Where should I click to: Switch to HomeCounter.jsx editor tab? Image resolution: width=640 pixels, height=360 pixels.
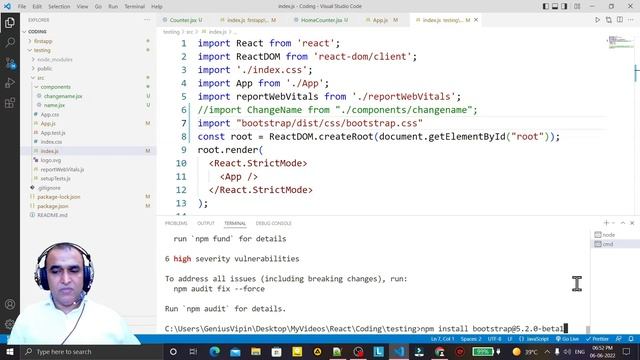pos(323,20)
